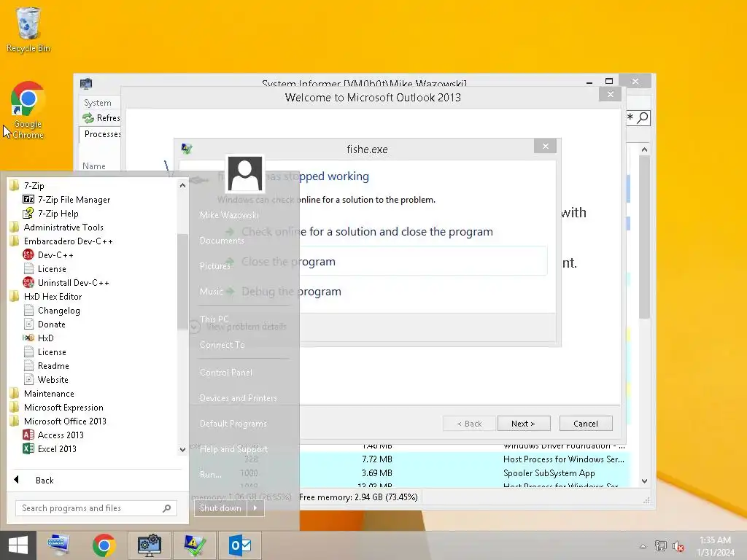
Task: Open Uninstall Dev-C++ entry
Action: [66, 282]
